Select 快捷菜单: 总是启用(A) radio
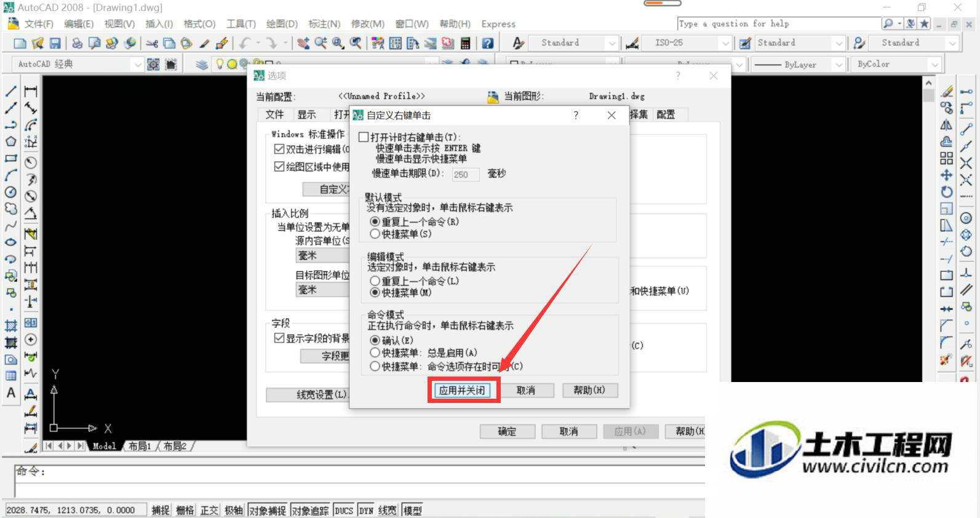Screen dimensions: 980x518 pyautogui.click(x=375, y=353)
